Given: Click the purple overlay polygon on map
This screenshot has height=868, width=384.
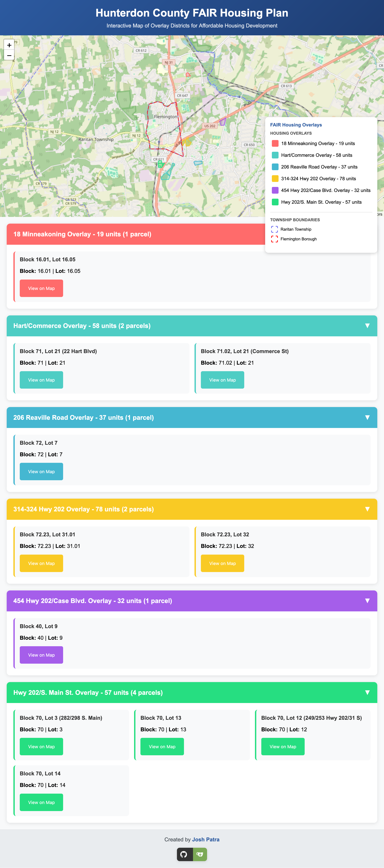Looking at the screenshot, I should pyautogui.click(x=222, y=122).
